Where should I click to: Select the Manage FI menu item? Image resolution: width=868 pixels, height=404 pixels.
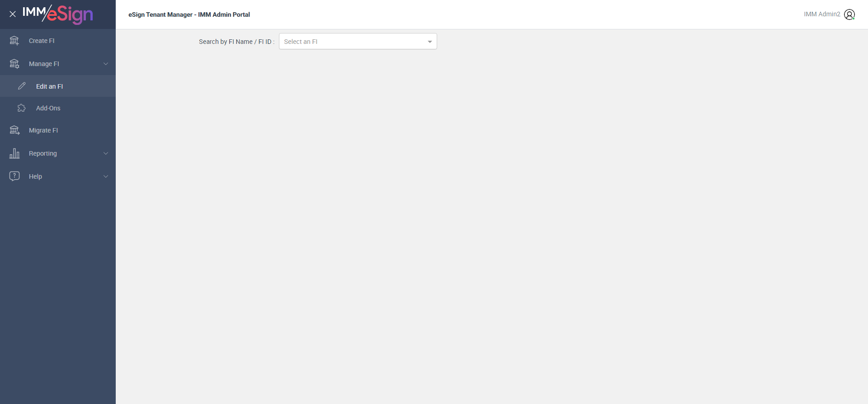click(58, 64)
